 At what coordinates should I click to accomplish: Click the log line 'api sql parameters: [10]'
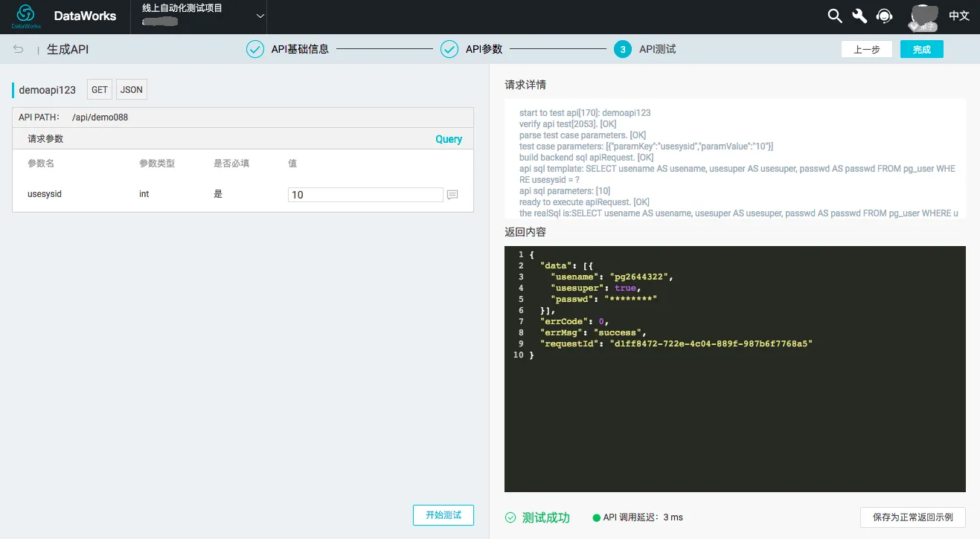(565, 191)
